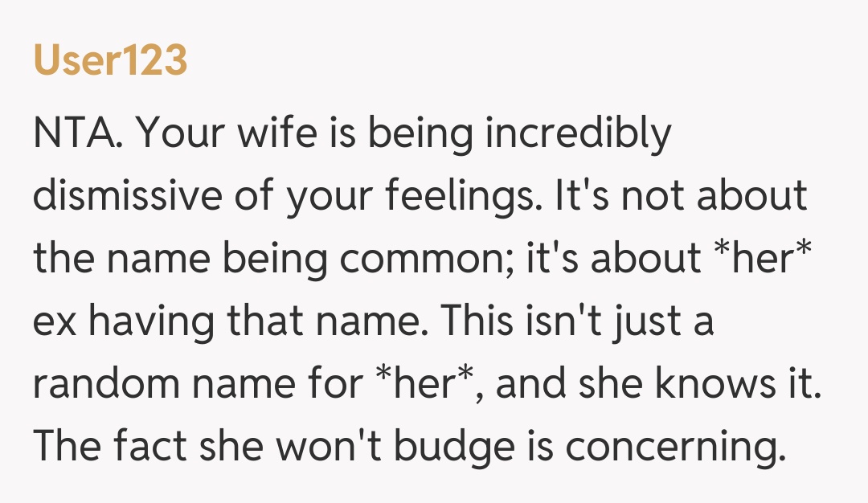Open the User123 profile link
This screenshot has height=503, width=868.
pos(110,61)
